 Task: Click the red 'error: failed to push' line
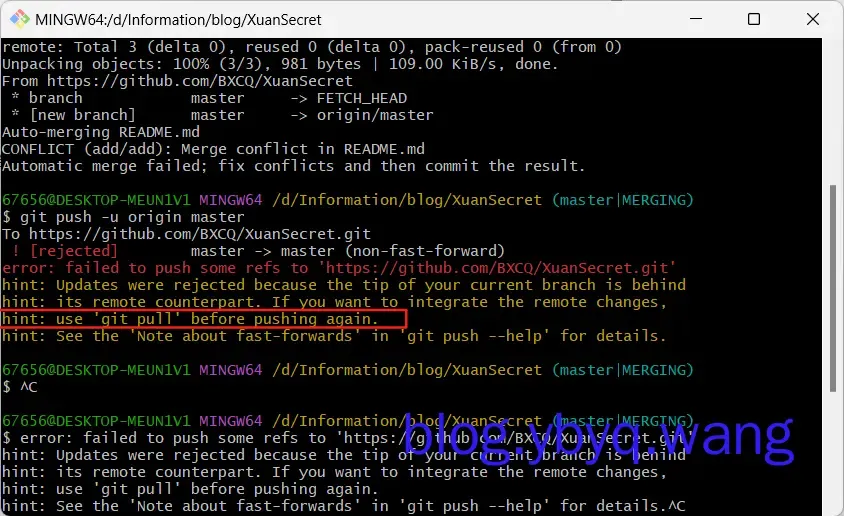[x=338, y=268]
